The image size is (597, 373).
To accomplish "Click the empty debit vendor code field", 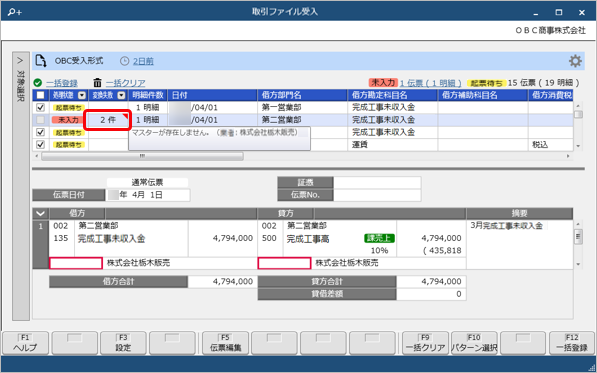I will 76,263.
